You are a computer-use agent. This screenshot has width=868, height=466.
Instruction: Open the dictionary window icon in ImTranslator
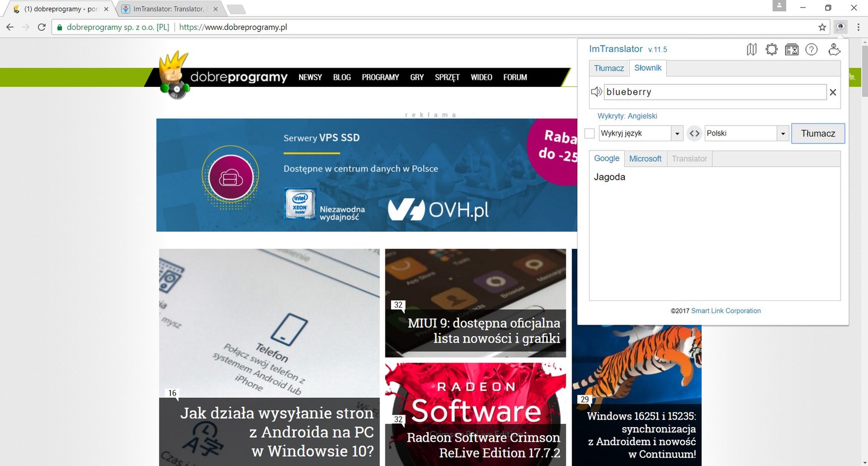coord(792,49)
